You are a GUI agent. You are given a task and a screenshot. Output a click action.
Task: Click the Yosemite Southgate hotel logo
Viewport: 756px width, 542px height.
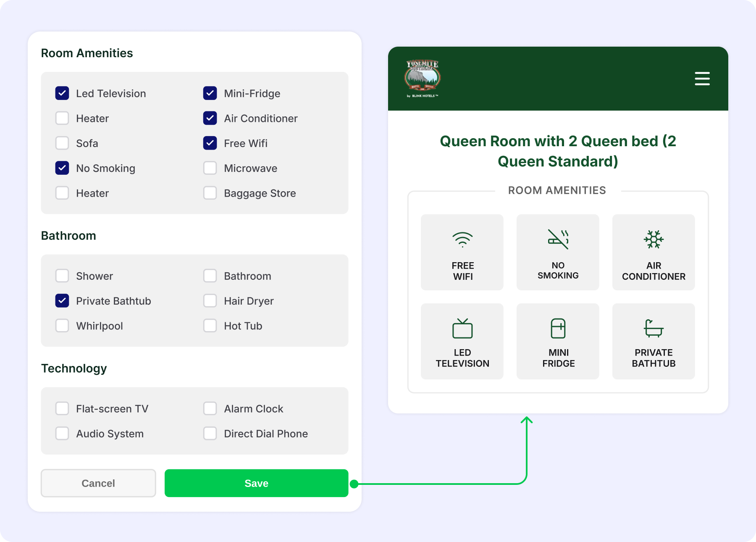(422, 79)
